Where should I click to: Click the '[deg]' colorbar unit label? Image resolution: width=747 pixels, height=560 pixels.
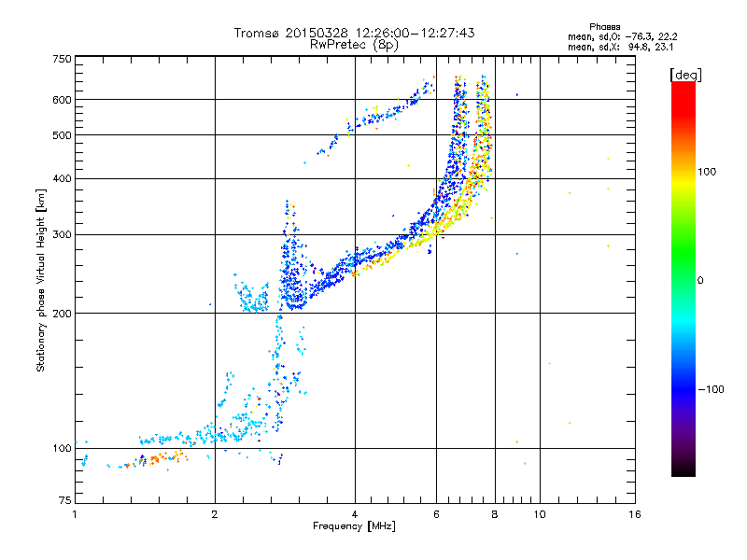(685, 76)
